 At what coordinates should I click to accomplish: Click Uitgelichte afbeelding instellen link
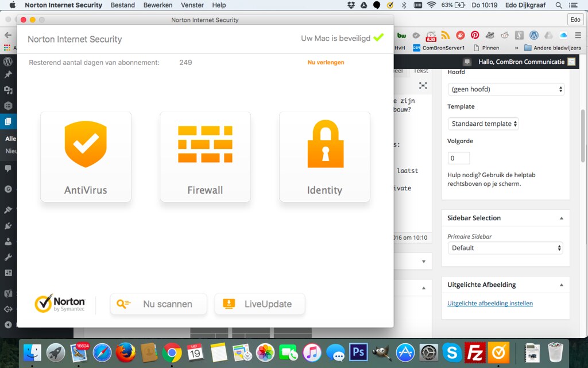click(x=490, y=303)
